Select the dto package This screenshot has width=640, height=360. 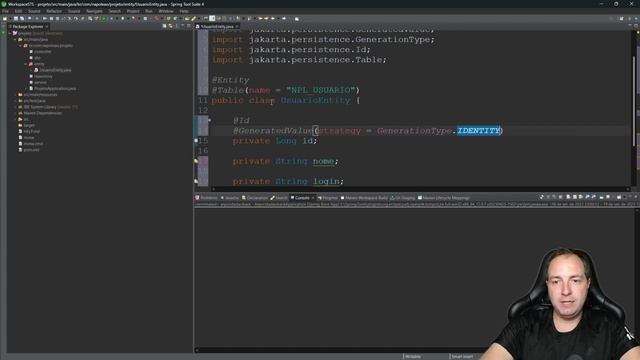pos(38,58)
